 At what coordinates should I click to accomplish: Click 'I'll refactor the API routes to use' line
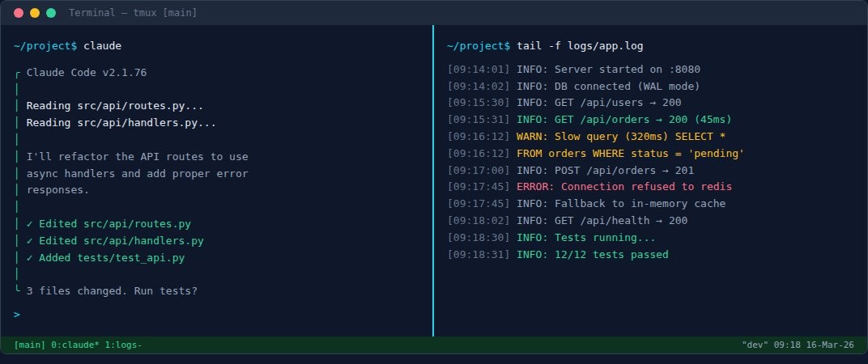[x=138, y=157]
